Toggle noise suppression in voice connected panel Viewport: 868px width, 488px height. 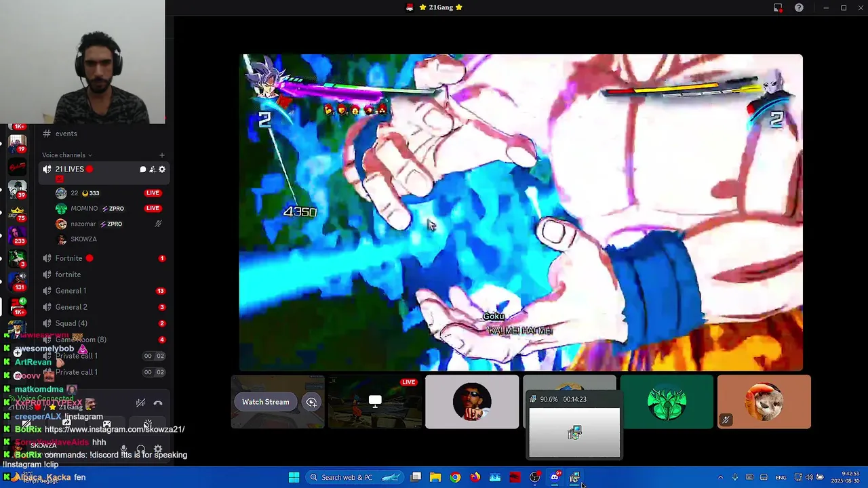pos(140,403)
